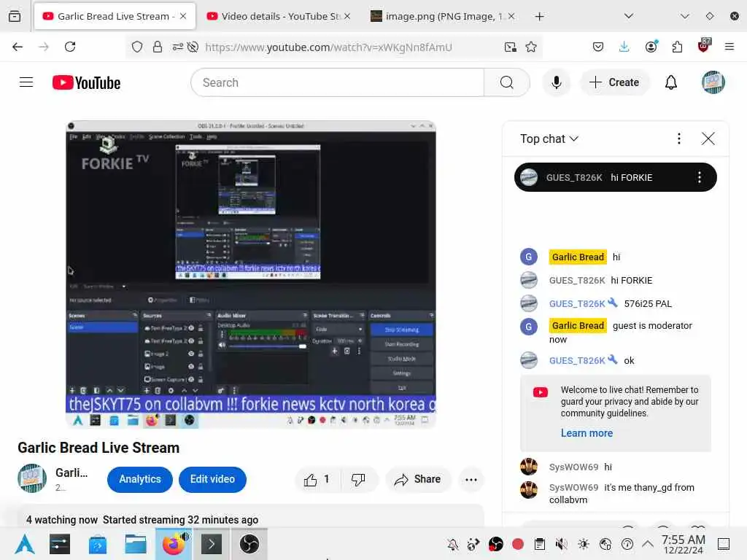Start voice search with microphone icon
The width and height of the screenshot is (747, 560).
tap(556, 82)
